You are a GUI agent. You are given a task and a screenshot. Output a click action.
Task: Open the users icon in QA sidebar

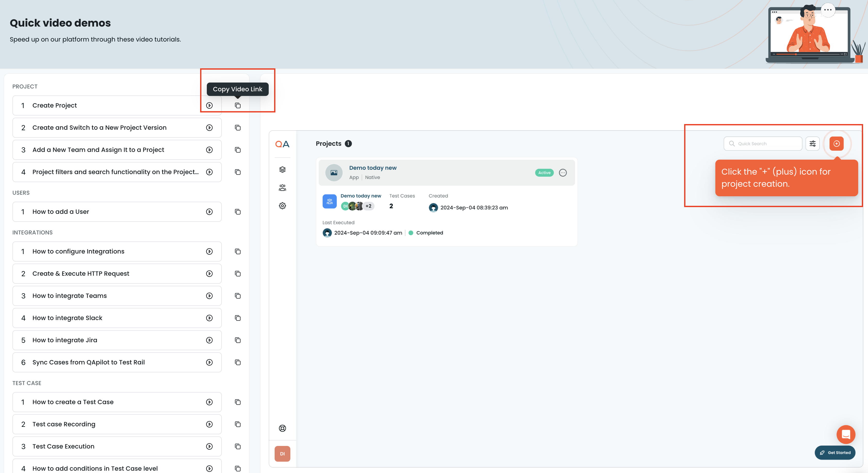282,188
